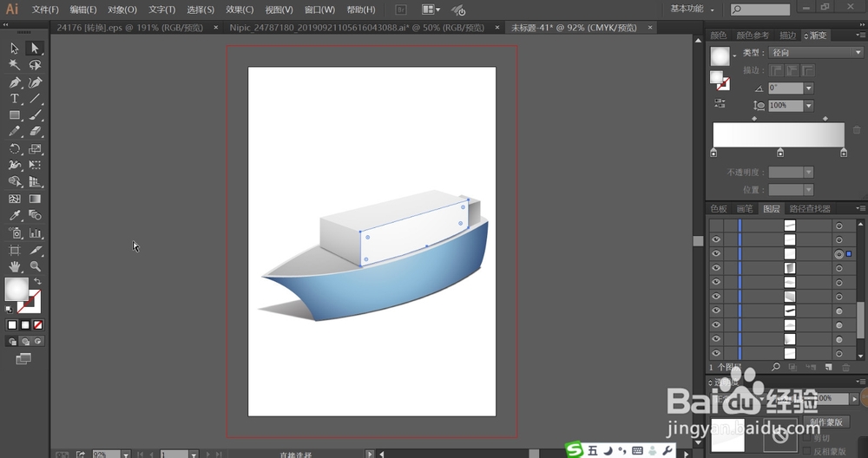Show the hidden layer row lacking an eye
The image size is (868, 458).
(x=716, y=226)
